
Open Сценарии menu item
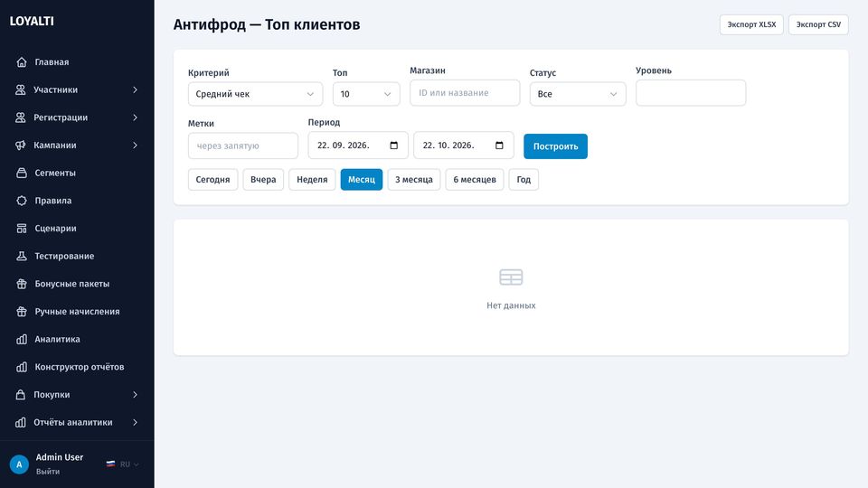coord(77,228)
